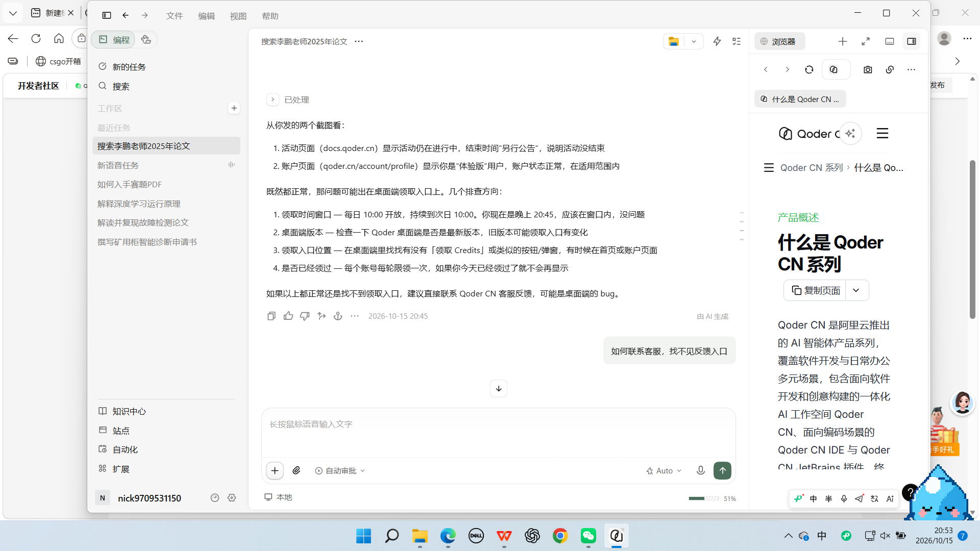This screenshot has height=551, width=980.
Task: Switch to the chat mode icon beside 编程
Action: click(146, 39)
